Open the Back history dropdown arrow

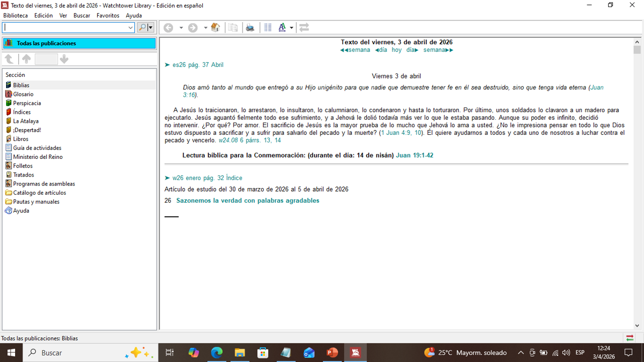point(181,28)
